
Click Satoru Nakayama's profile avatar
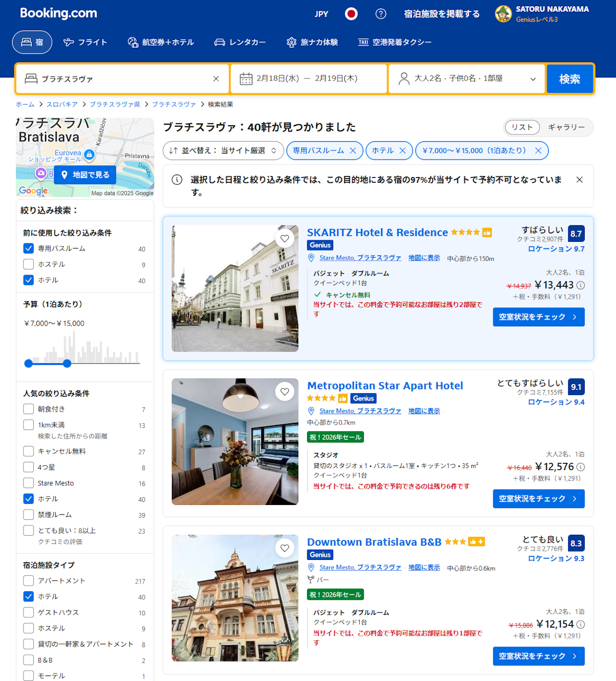pos(503,14)
